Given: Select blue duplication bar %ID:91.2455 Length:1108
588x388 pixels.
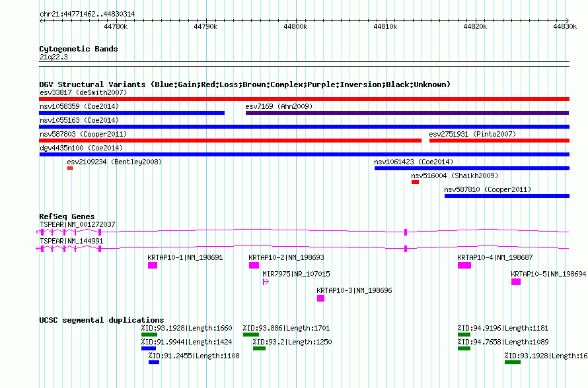Looking at the screenshot, I should click(x=154, y=362).
